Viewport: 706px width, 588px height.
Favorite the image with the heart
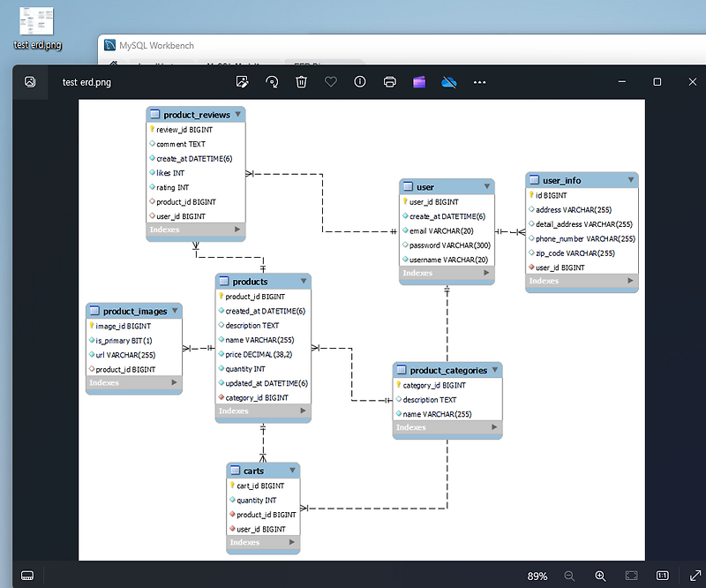(x=330, y=81)
